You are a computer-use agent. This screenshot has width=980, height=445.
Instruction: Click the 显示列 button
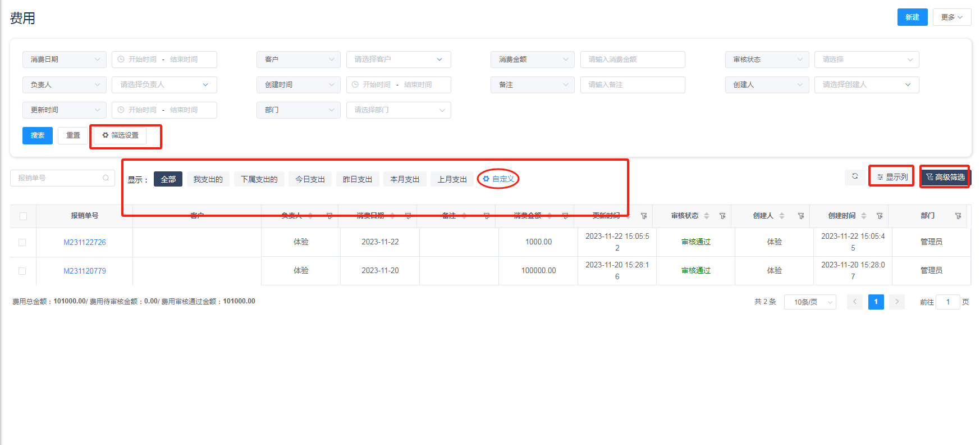[892, 177]
